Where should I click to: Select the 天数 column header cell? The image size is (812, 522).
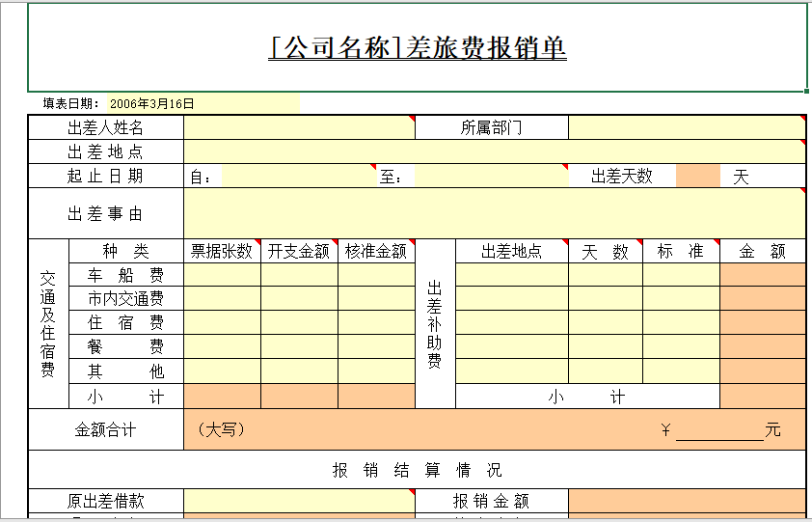[x=606, y=251]
